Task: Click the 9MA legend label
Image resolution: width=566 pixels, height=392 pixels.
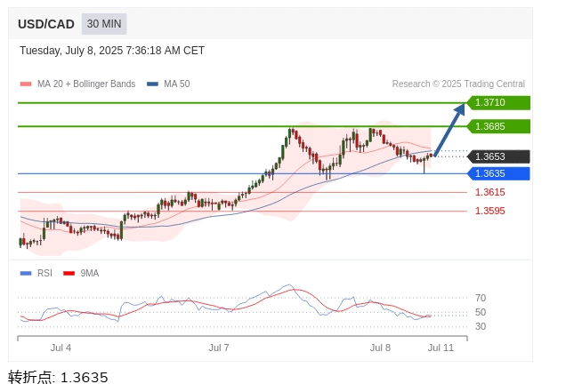Action: coord(90,274)
